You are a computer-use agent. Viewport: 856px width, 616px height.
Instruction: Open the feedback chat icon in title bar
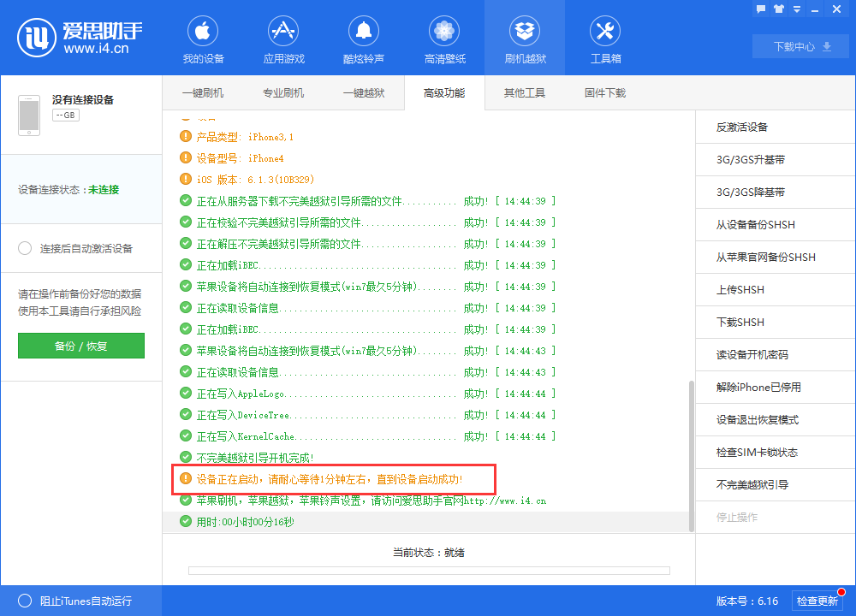(761, 9)
